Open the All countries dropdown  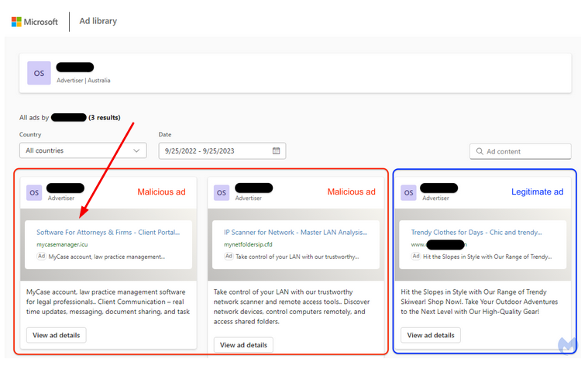83,150
